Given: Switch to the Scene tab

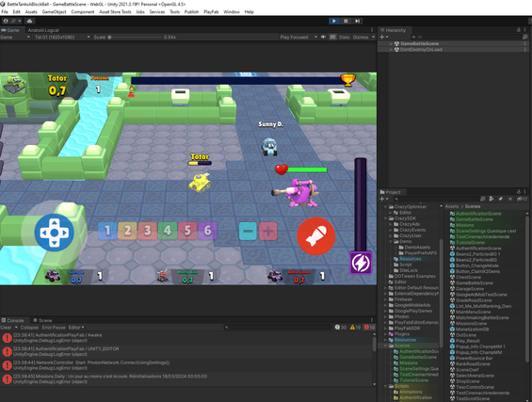Looking at the screenshot, I should point(42,320).
